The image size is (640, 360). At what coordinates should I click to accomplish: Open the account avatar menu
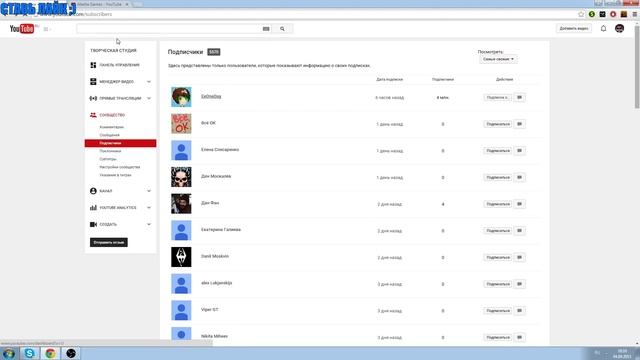(x=619, y=29)
